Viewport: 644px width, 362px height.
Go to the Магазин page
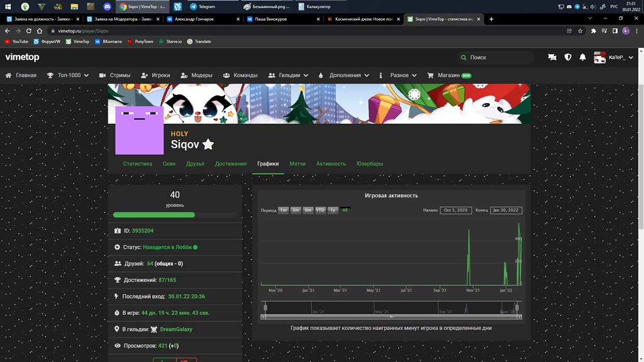point(449,75)
